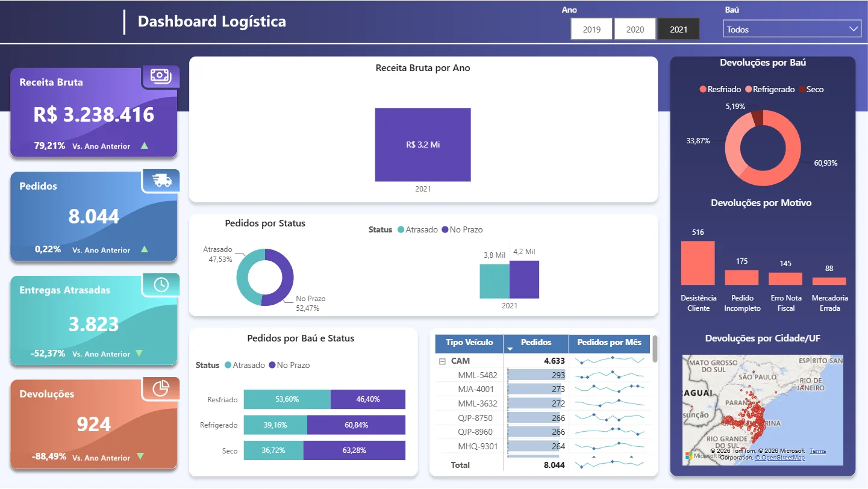This screenshot has width=868, height=489.
Task: Click the green up arrow on Pedidos card
Action: (x=144, y=249)
